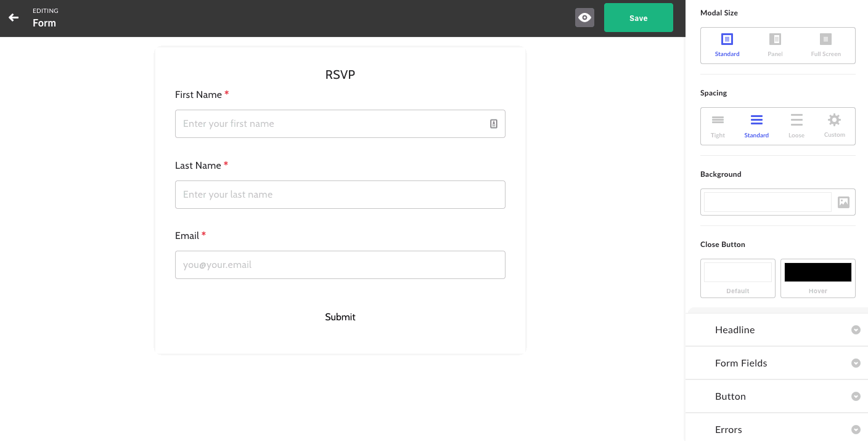Click the contact autofill icon in First Name
Image resolution: width=868 pixels, height=441 pixels.
(494, 124)
